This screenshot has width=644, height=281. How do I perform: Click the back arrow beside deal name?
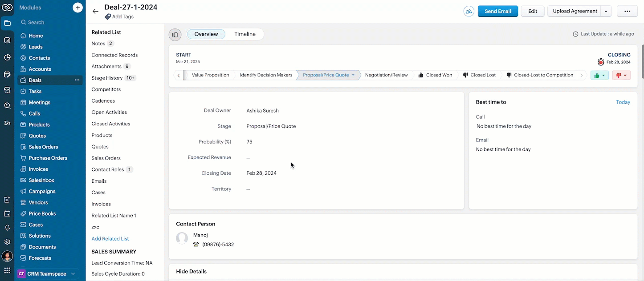pos(95,12)
